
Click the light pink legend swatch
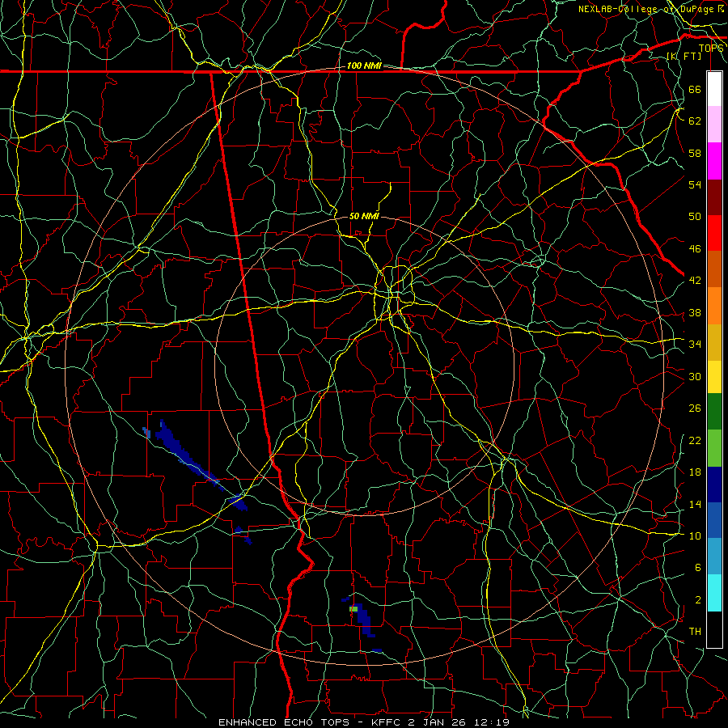click(714, 125)
